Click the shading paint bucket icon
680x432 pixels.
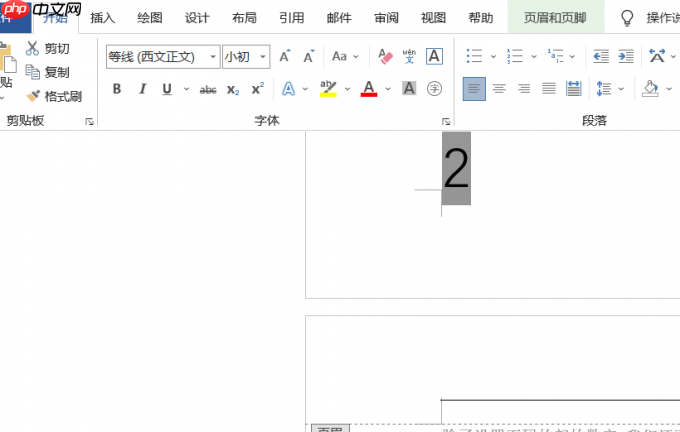650,88
